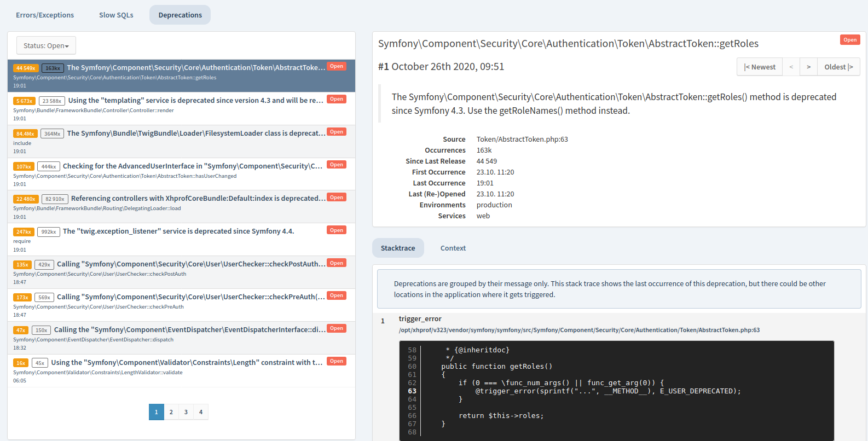Viewport: 868px width, 441px height.
Task: Click the AbstractToken::getRoles detail title
Action: [x=568, y=44]
